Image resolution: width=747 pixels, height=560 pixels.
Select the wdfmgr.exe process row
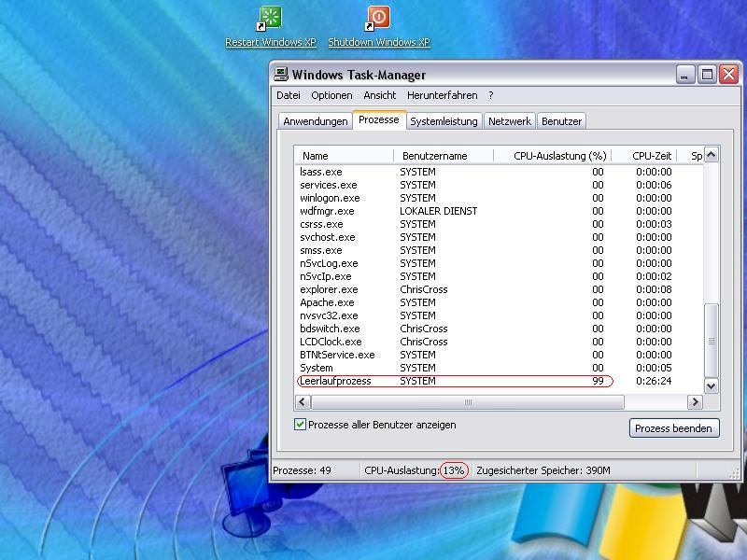click(x=499, y=211)
